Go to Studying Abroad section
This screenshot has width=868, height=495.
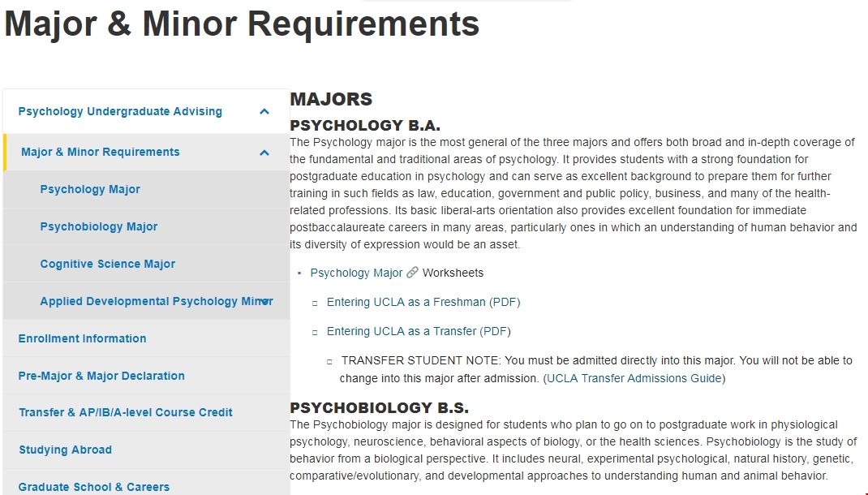coord(65,450)
